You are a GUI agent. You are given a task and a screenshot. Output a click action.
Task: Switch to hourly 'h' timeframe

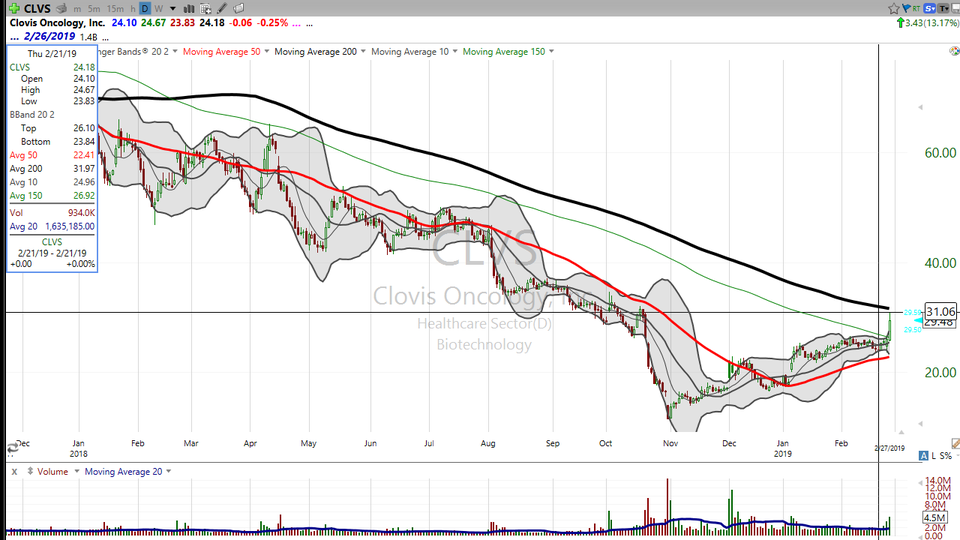133,9
